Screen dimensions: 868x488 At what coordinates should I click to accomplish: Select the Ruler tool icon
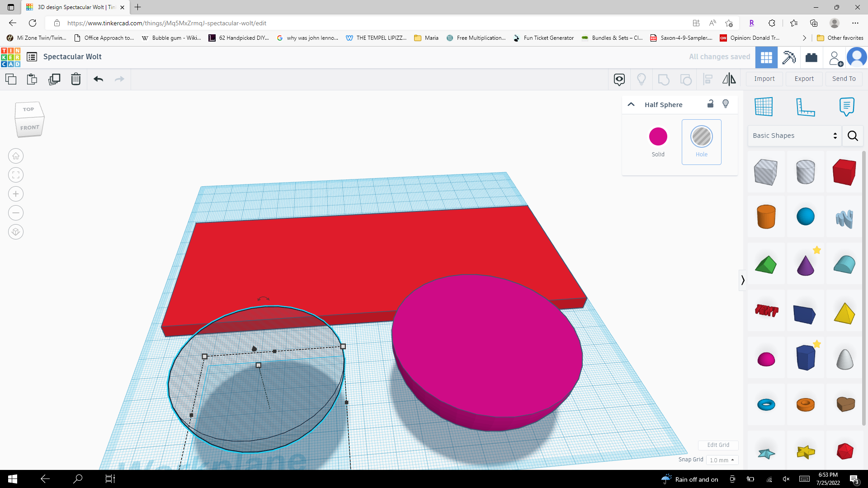[805, 107]
